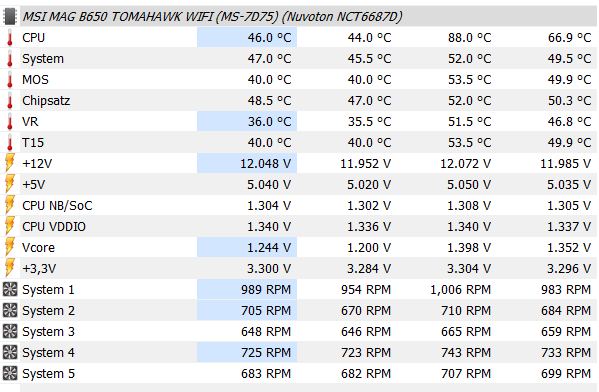Select the T15 sensor label
The width and height of the screenshot is (599, 392).
33,143
